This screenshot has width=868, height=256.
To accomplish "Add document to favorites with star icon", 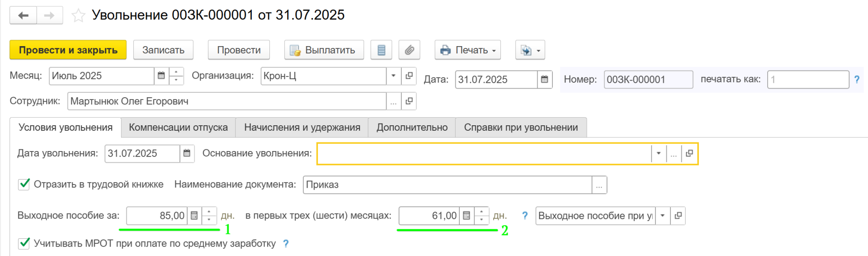I will pos(78,16).
